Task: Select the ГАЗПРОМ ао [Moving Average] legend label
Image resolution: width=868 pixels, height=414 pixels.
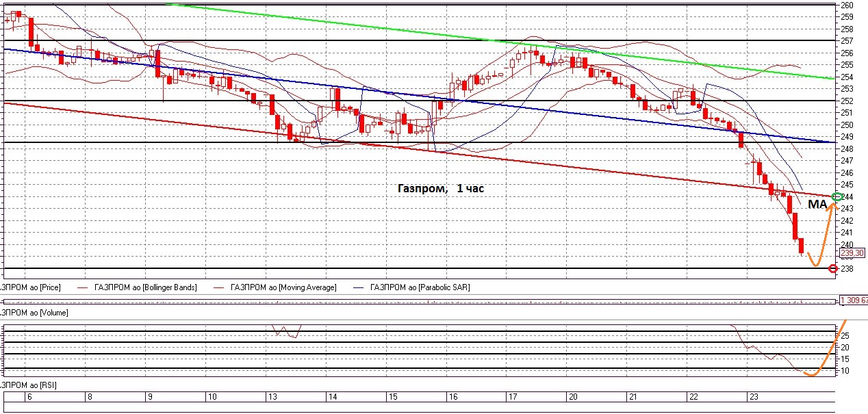Action: 283,287
